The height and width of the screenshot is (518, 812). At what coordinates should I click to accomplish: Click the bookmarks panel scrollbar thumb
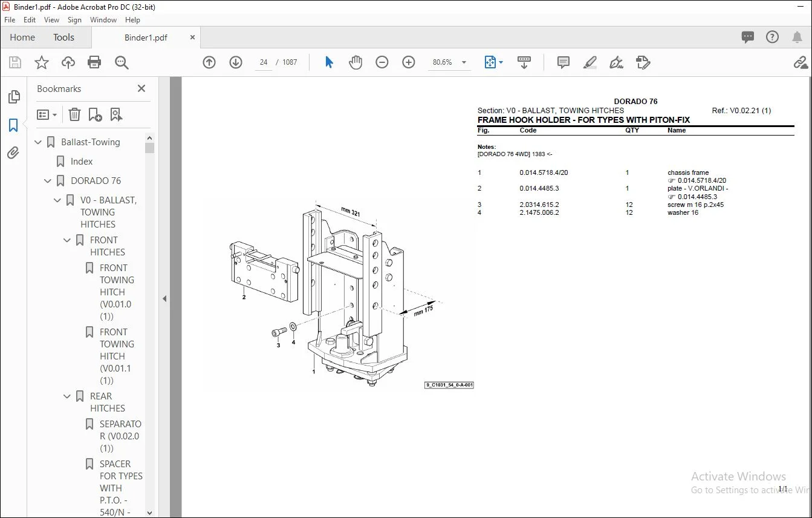point(150,148)
